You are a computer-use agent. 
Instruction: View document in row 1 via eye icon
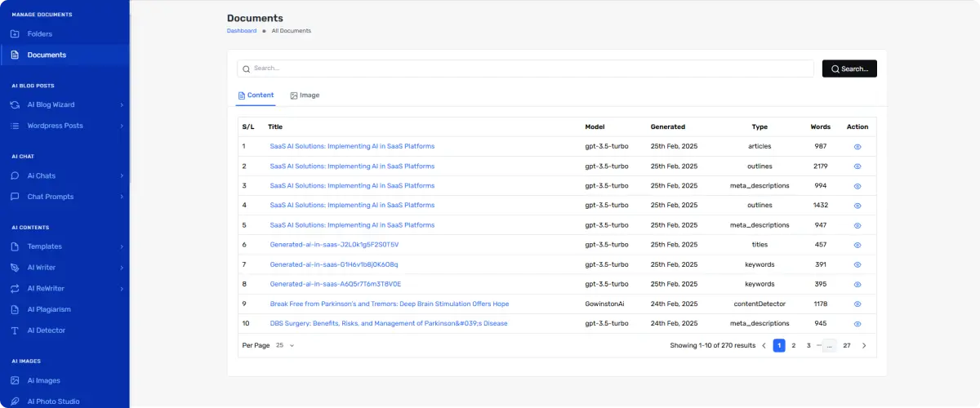click(x=857, y=147)
